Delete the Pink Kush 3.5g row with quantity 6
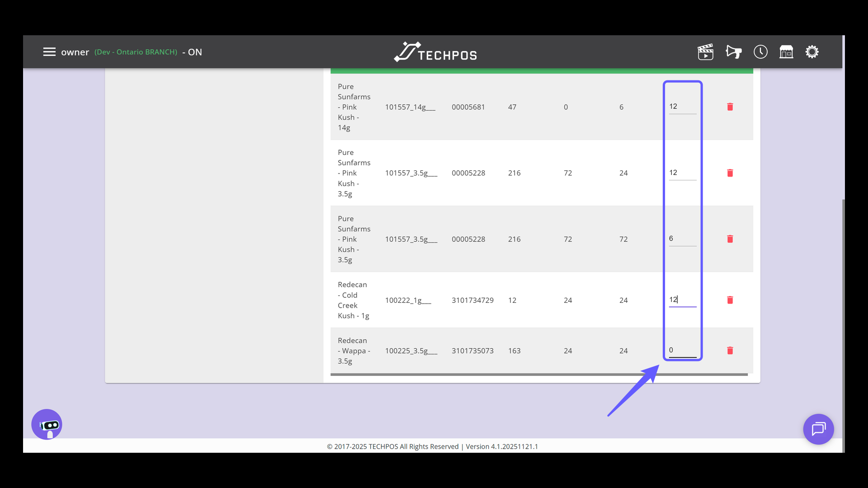Screen dimensions: 868x488 (730, 239)
